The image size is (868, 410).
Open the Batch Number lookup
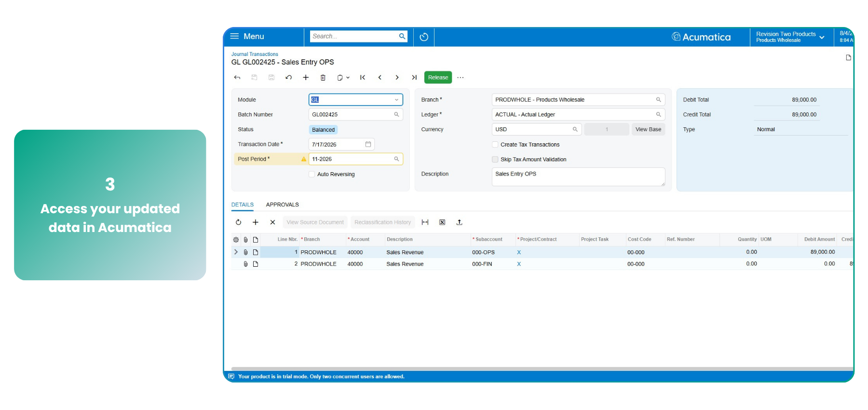tap(396, 114)
